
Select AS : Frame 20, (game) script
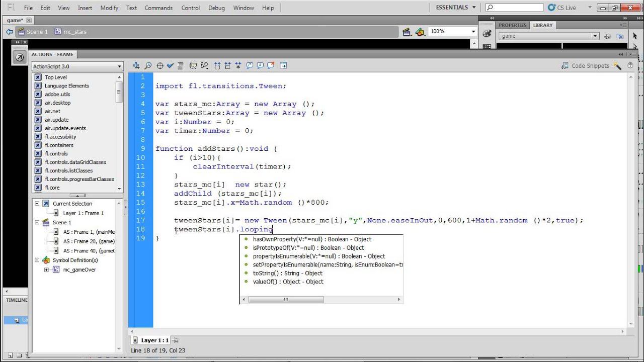pos(89,241)
